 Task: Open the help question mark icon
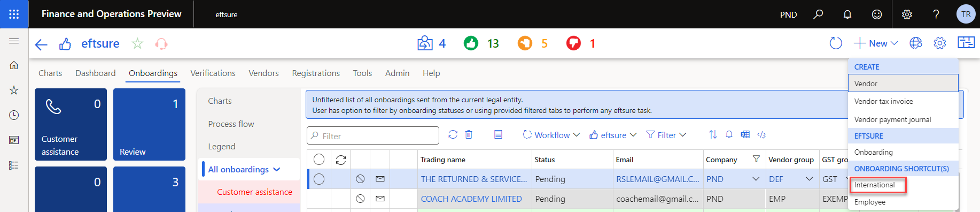pos(936,14)
